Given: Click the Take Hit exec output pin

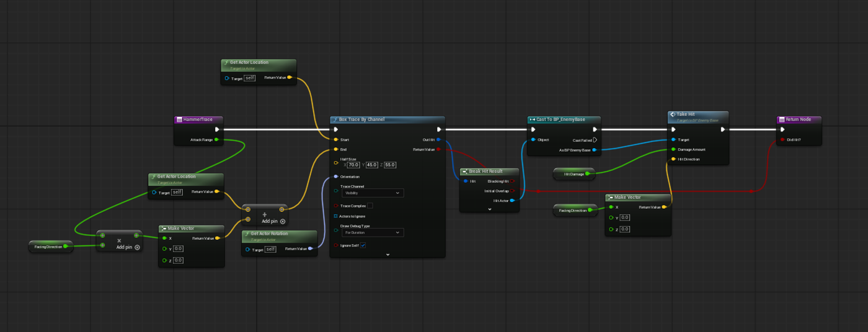Looking at the screenshot, I should pos(723,129).
